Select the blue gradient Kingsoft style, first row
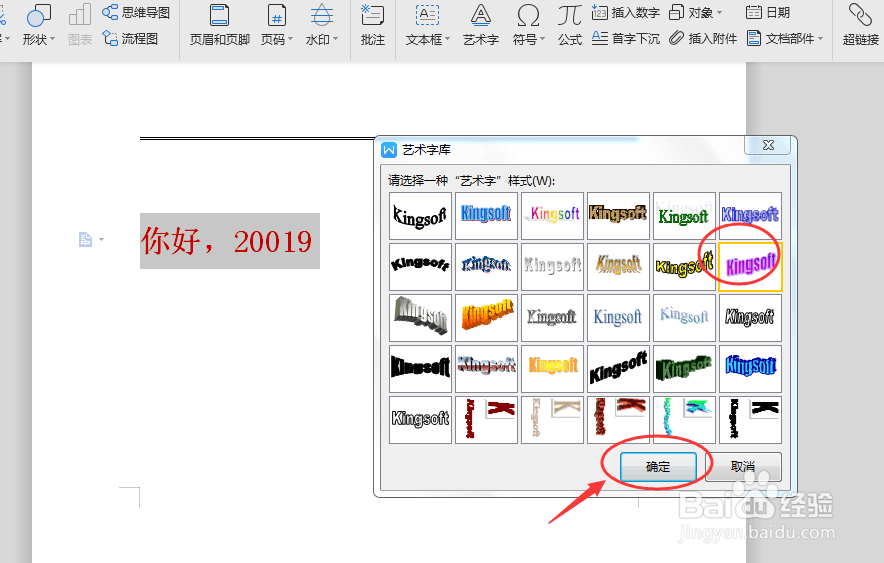Image resolution: width=884 pixels, height=563 pixels. pyautogui.click(x=486, y=216)
